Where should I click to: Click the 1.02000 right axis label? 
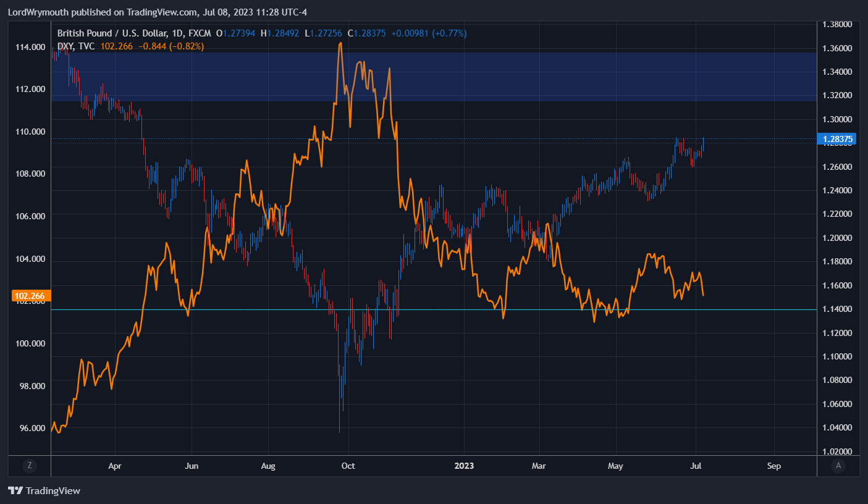pyautogui.click(x=838, y=451)
